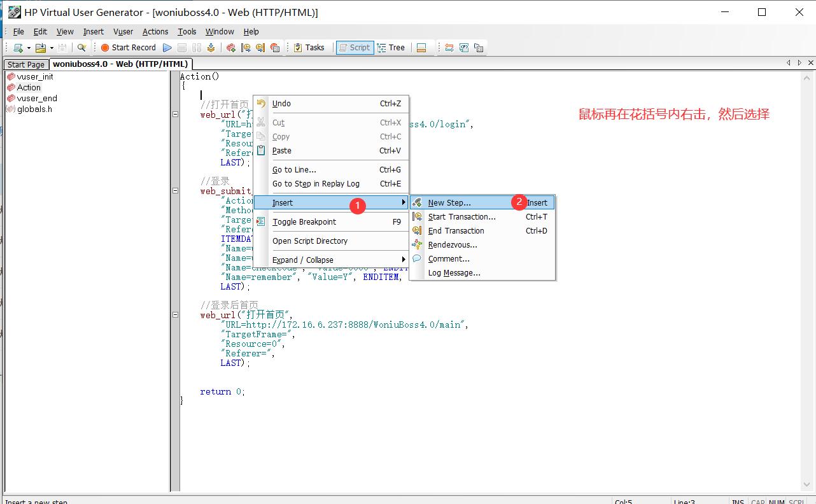Open the Edit menu
Viewport: 816px width, 504px height.
point(40,31)
